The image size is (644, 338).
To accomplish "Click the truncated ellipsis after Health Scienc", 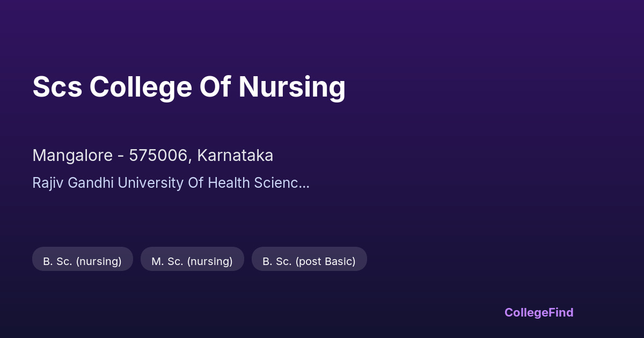I will tap(305, 183).
